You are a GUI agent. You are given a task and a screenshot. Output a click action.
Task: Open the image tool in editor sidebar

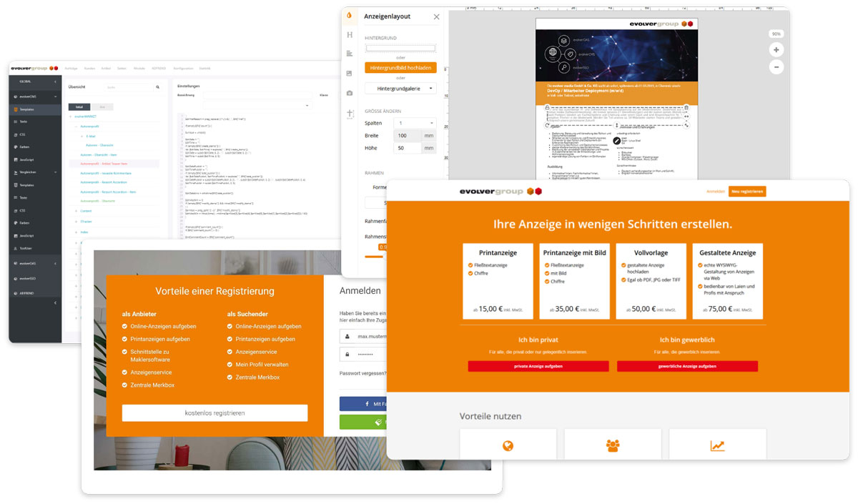(350, 73)
